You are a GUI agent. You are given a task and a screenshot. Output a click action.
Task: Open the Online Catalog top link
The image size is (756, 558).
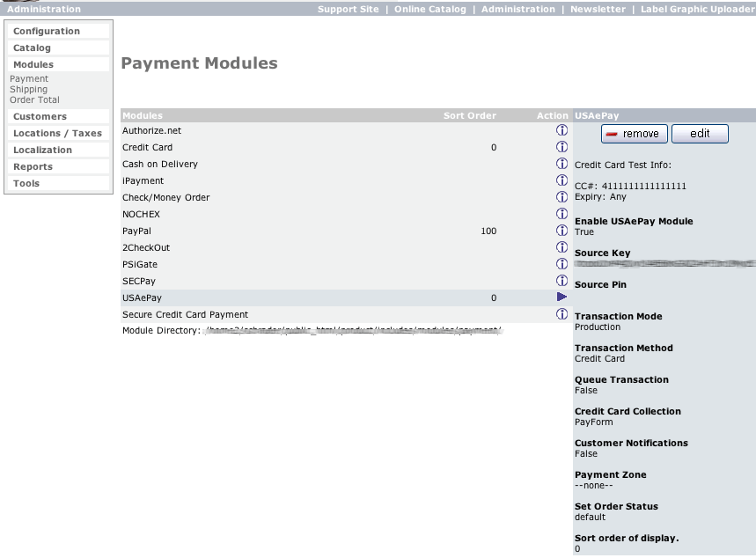click(429, 9)
